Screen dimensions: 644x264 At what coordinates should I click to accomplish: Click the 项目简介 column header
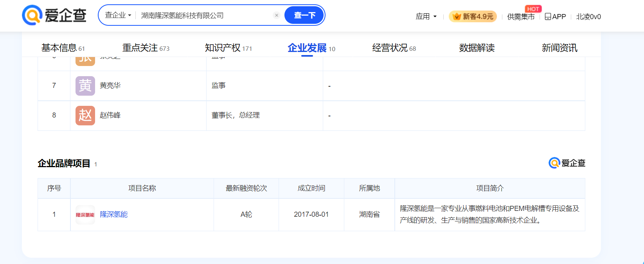[490, 188]
